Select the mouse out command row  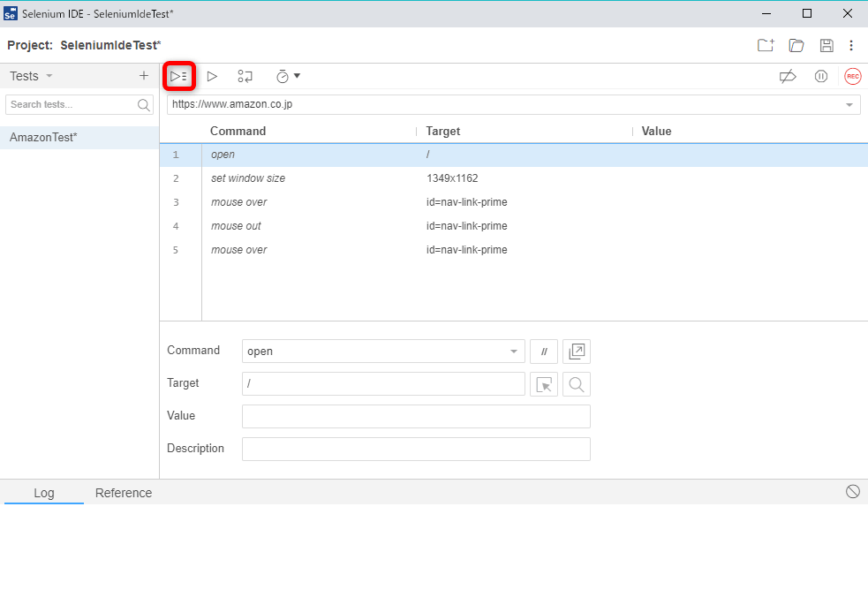[x=514, y=226]
